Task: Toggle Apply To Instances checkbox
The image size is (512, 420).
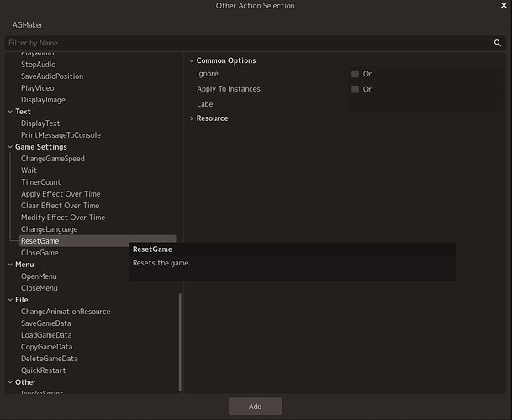Action: [355, 89]
